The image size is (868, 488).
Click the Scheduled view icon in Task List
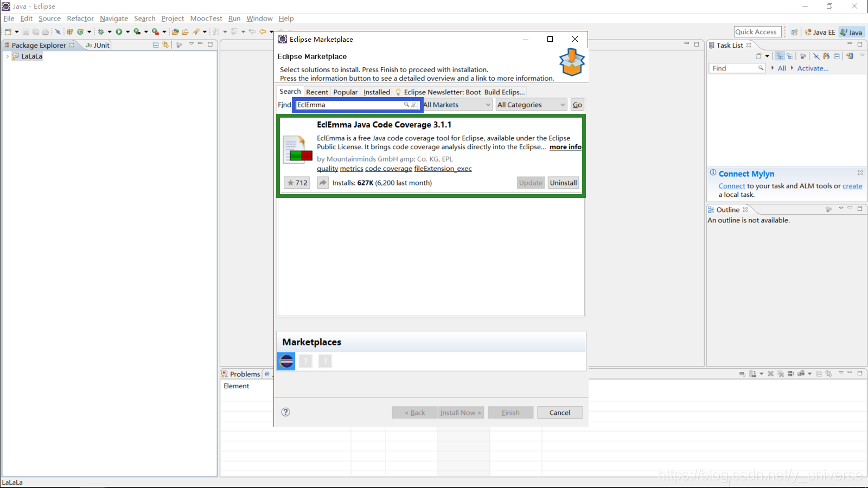pos(790,56)
